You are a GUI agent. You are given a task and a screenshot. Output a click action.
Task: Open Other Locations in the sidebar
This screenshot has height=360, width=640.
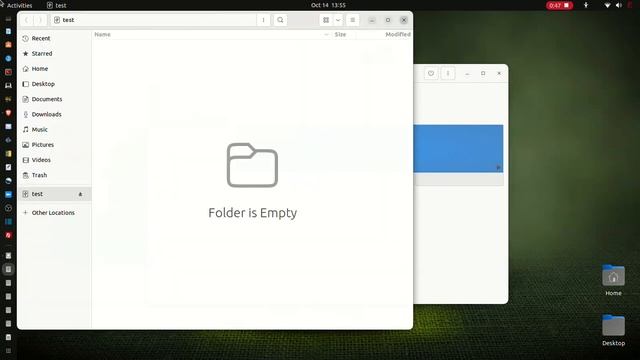pyautogui.click(x=55, y=213)
